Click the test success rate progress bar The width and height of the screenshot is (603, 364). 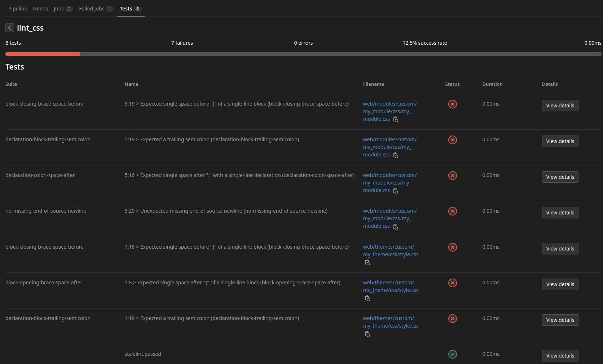coord(303,54)
